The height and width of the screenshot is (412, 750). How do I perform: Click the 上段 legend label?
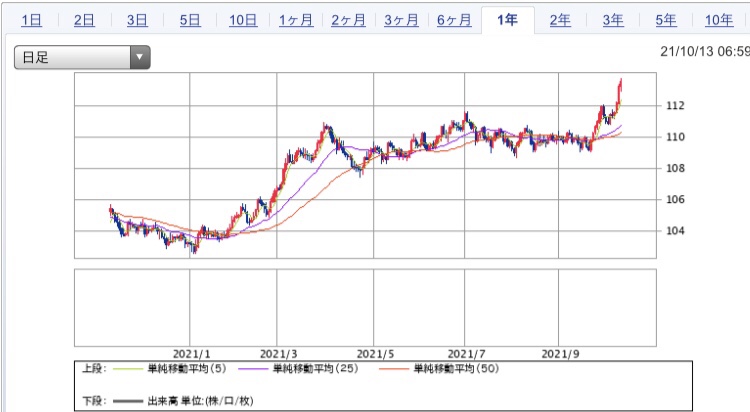pyautogui.click(x=94, y=369)
